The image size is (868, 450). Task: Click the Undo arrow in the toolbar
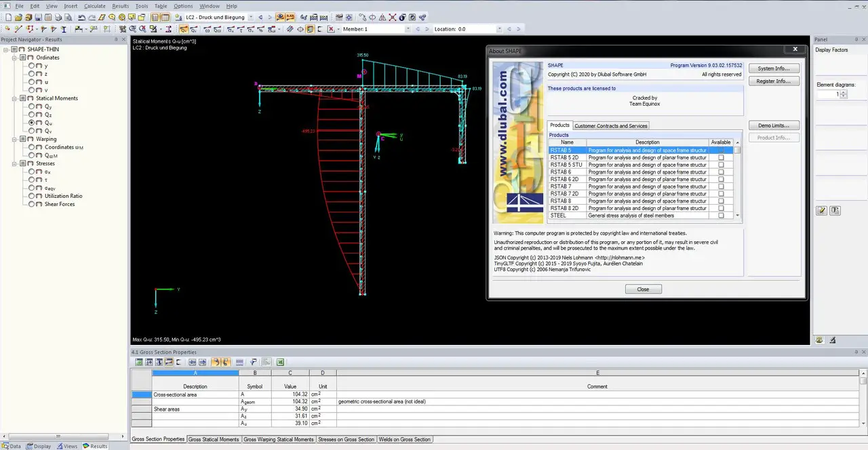(82, 17)
